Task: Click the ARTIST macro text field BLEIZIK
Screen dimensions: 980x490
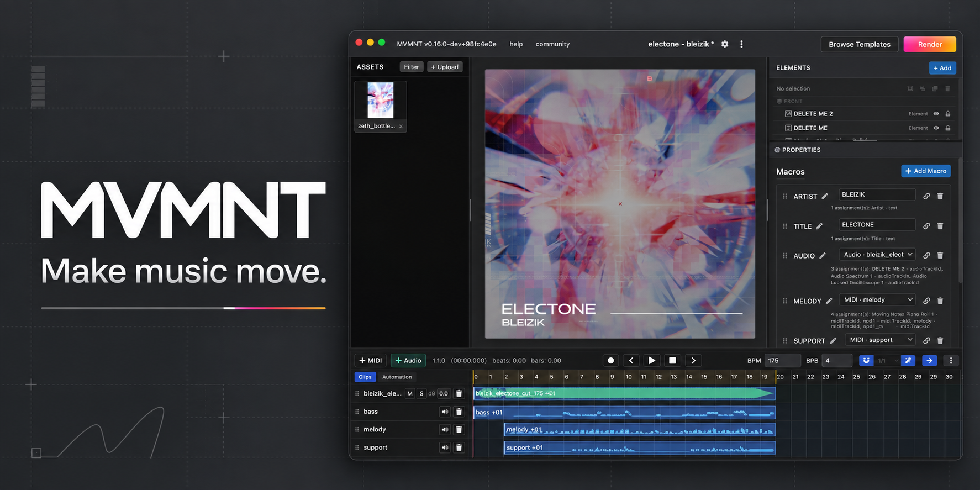Action: click(x=877, y=194)
